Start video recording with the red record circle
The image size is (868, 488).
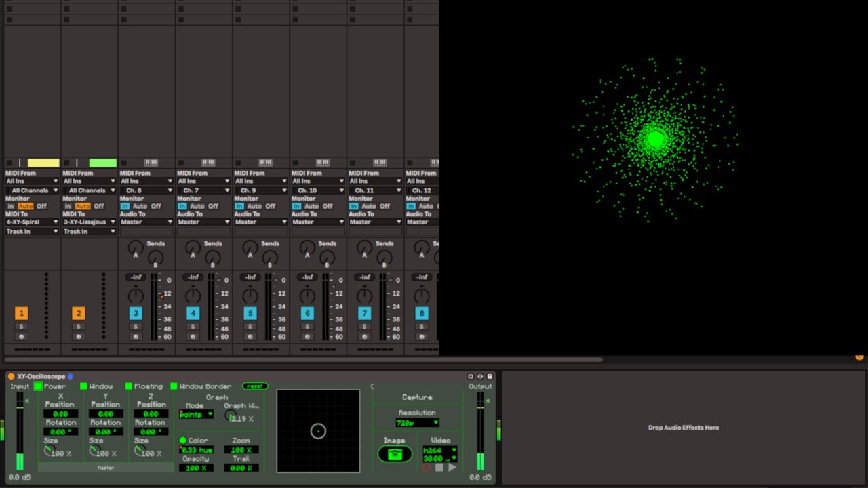(x=427, y=468)
